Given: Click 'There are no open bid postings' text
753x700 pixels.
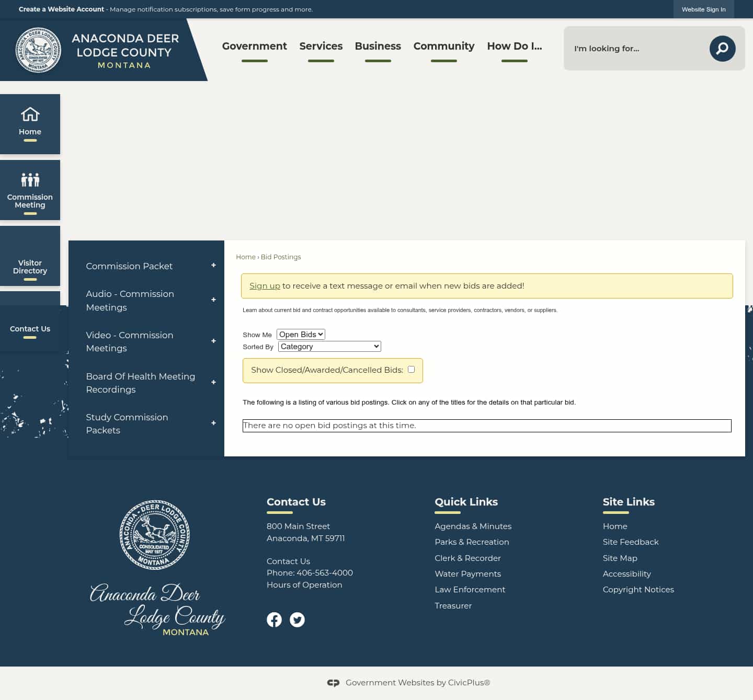Looking at the screenshot, I should click(x=330, y=426).
